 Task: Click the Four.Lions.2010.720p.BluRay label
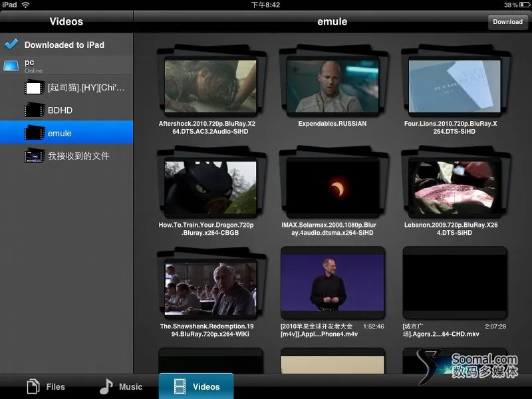[x=451, y=128]
